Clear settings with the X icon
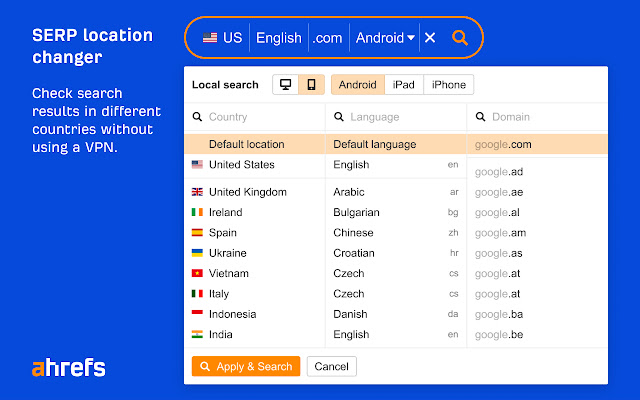This screenshot has height=400, width=640. pyautogui.click(x=430, y=38)
